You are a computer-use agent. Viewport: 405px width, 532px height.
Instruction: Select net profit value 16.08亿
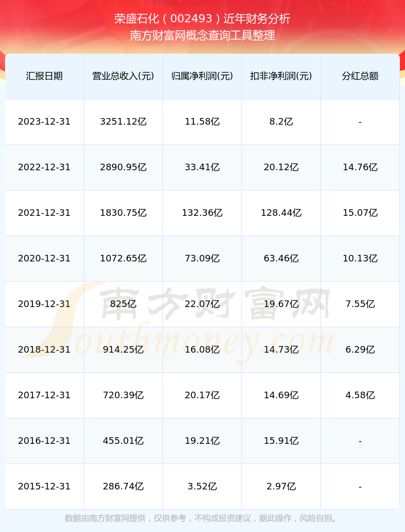[x=202, y=350]
